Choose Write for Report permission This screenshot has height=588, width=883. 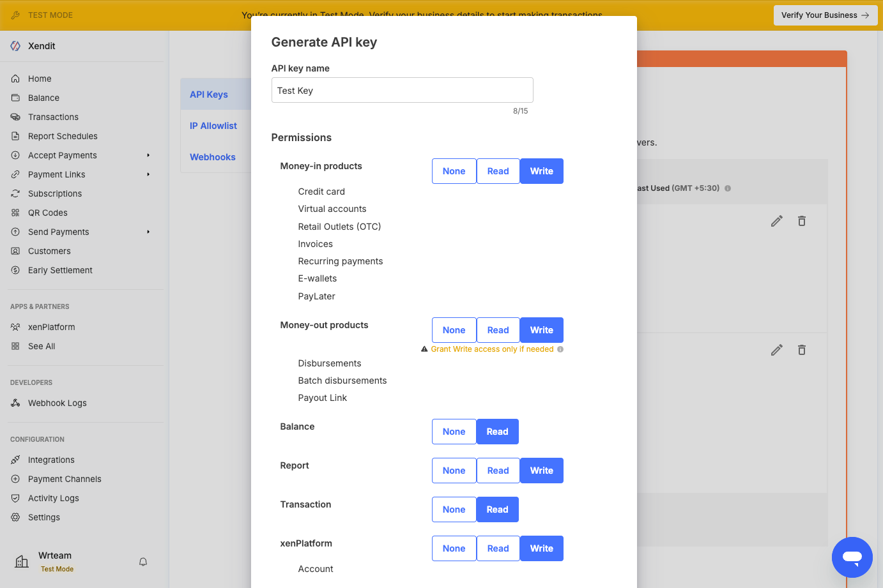click(541, 471)
